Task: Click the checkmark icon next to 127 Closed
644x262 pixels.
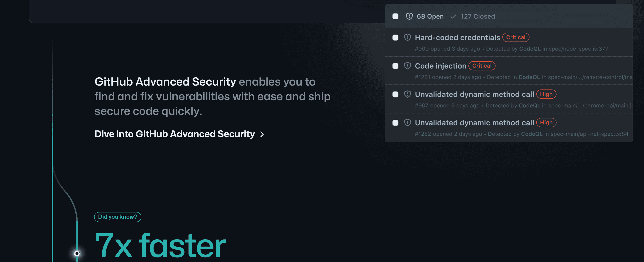Action: coord(453,16)
